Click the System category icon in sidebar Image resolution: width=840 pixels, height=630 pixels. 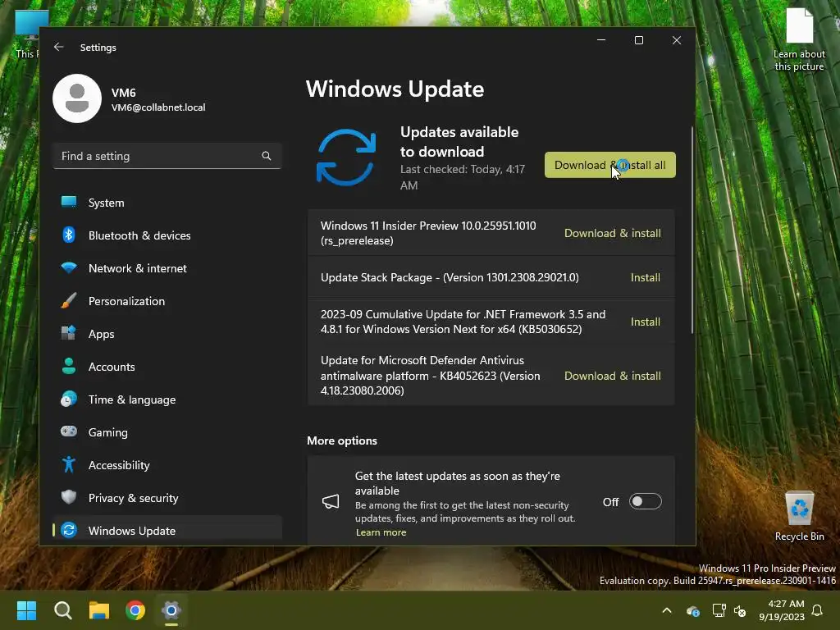(x=69, y=202)
